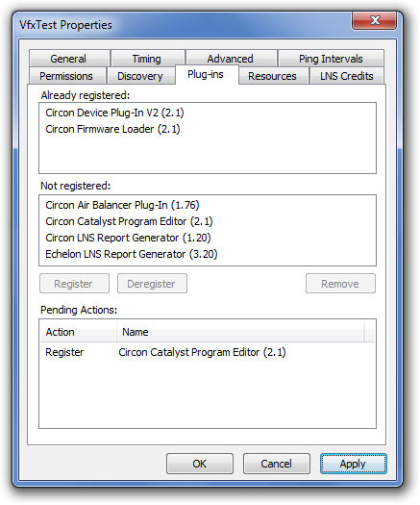
Task: Go to the Advanced tab
Action: (x=231, y=59)
